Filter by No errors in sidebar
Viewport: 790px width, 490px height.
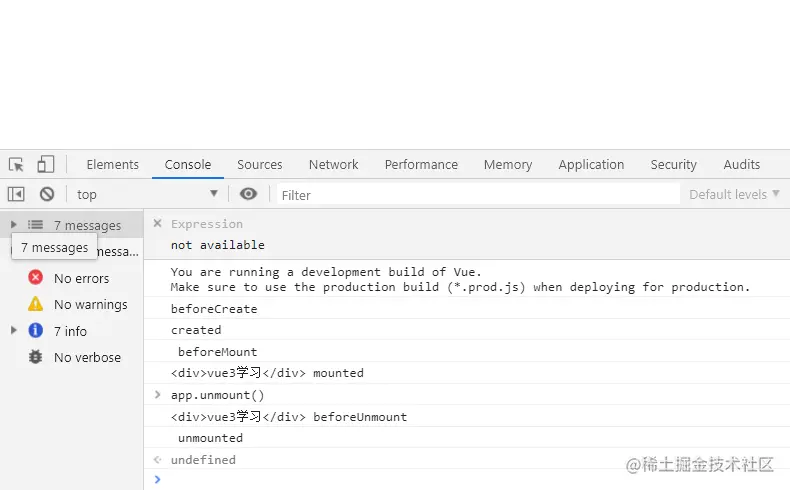[x=80, y=278]
